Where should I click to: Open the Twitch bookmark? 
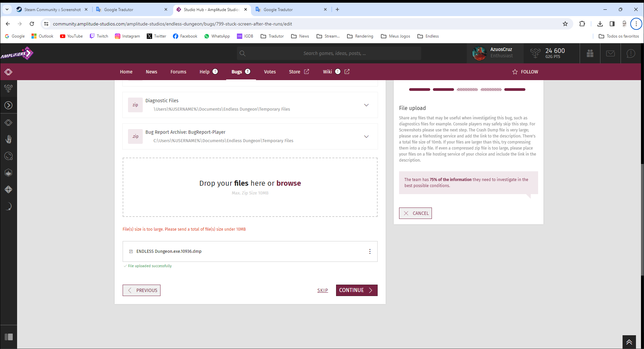[99, 36]
